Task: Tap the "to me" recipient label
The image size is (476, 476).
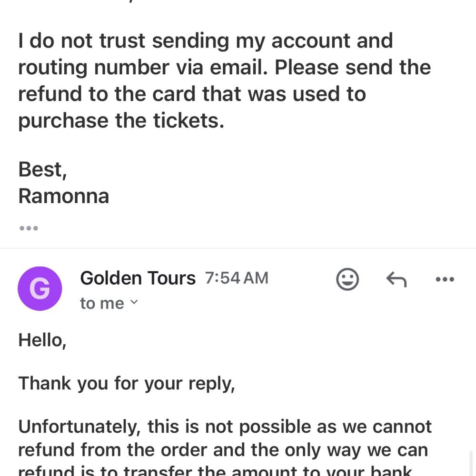Action: tap(102, 303)
